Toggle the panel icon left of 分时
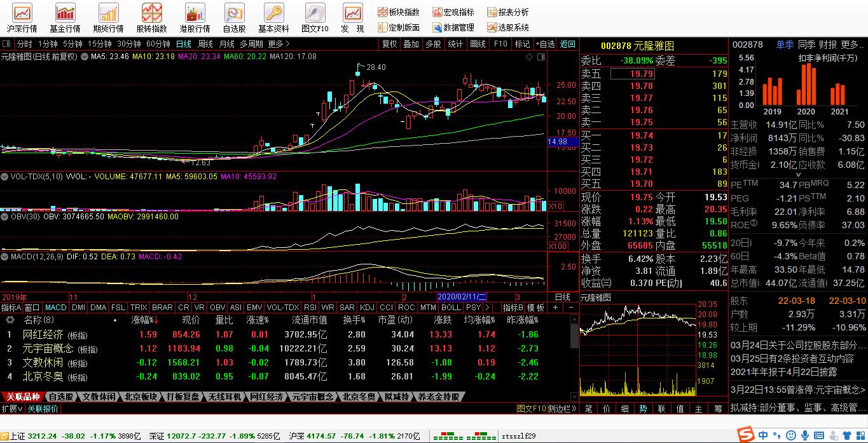 (x=6, y=44)
